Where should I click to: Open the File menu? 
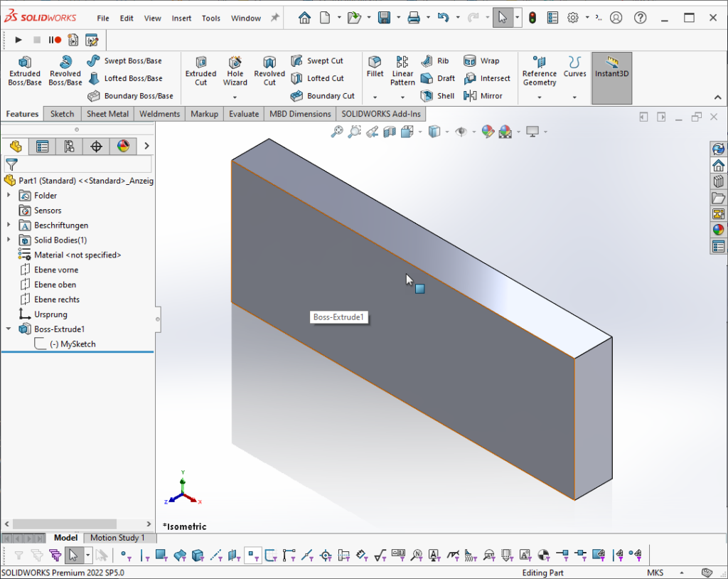(x=103, y=18)
